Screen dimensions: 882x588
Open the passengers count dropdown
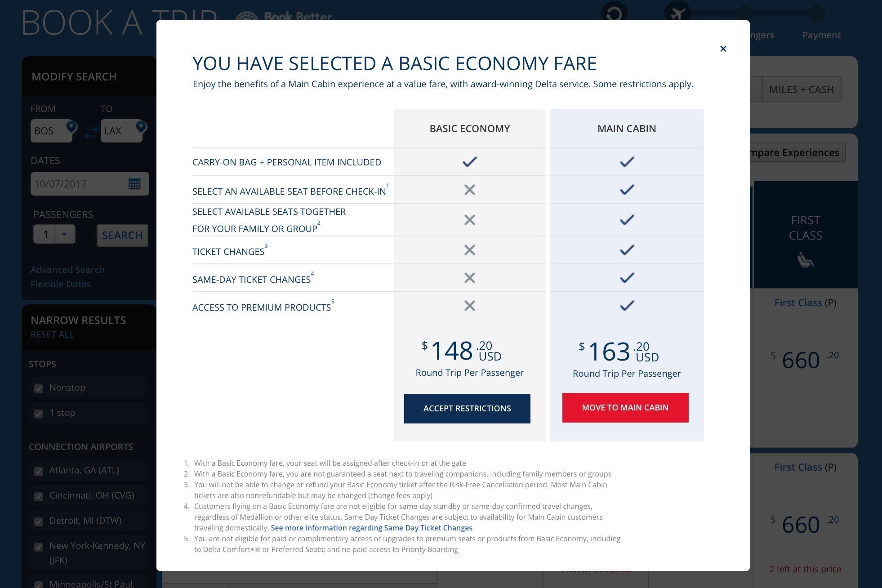pyautogui.click(x=64, y=234)
